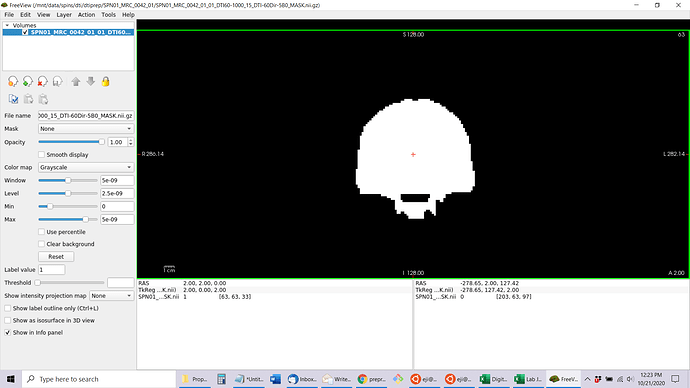Switch to the Word app in taskbar
The image size is (690, 388).
pyautogui.click(x=275, y=379)
